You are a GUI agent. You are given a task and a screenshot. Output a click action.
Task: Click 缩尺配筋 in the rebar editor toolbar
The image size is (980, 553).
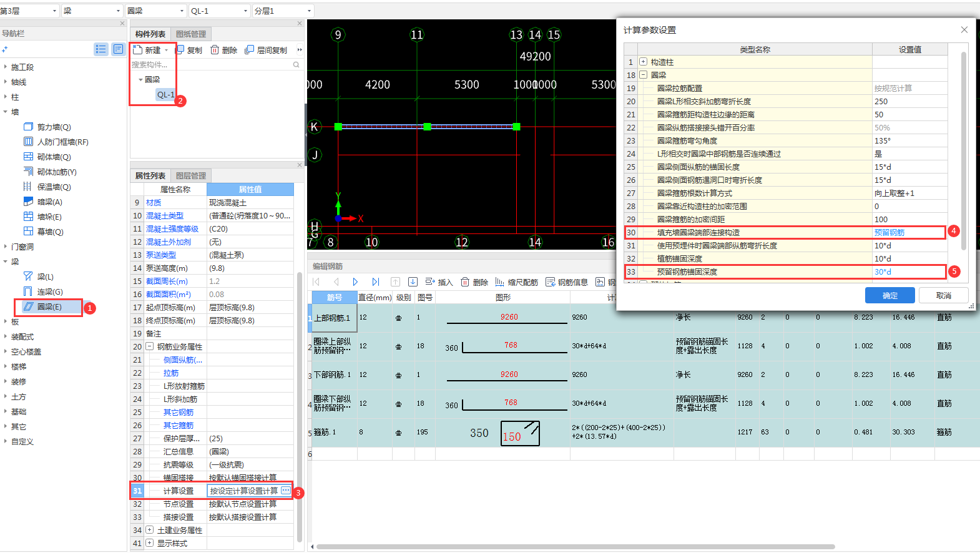click(x=517, y=282)
